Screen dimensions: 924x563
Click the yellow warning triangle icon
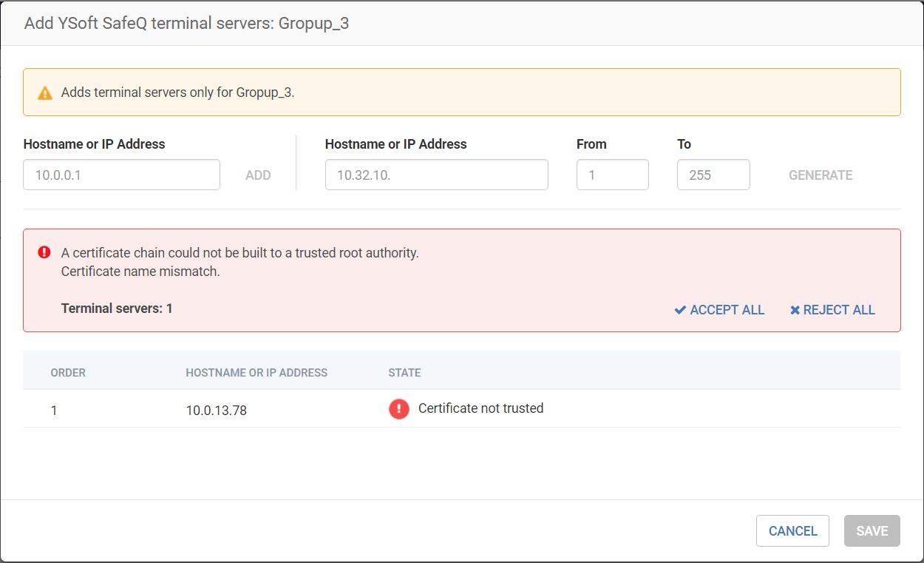coord(45,93)
